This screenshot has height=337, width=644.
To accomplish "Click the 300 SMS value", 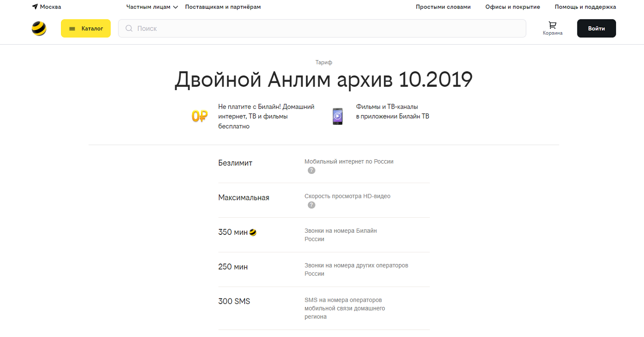I will tap(234, 301).
